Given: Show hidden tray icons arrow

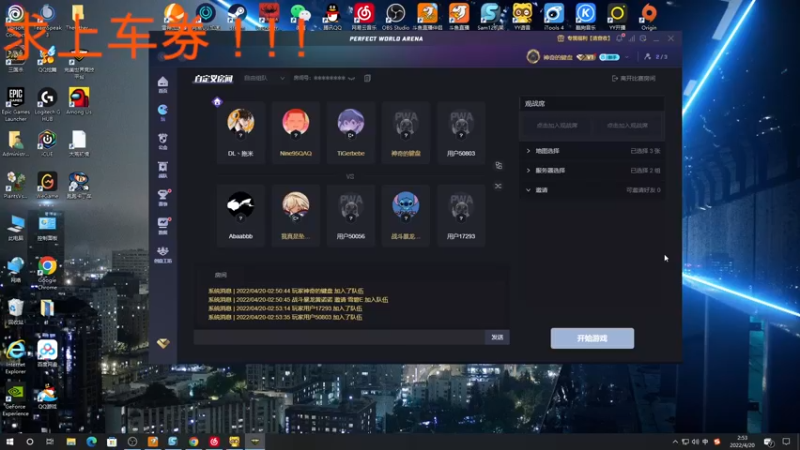Looking at the screenshot, I should point(675,442).
